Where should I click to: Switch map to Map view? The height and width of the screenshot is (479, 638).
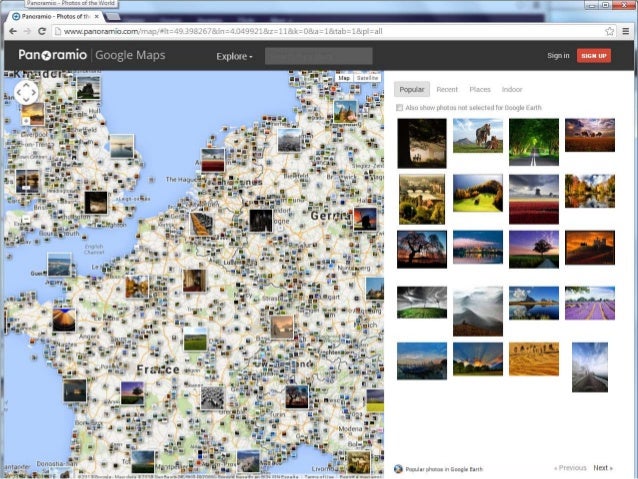(x=344, y=77)
